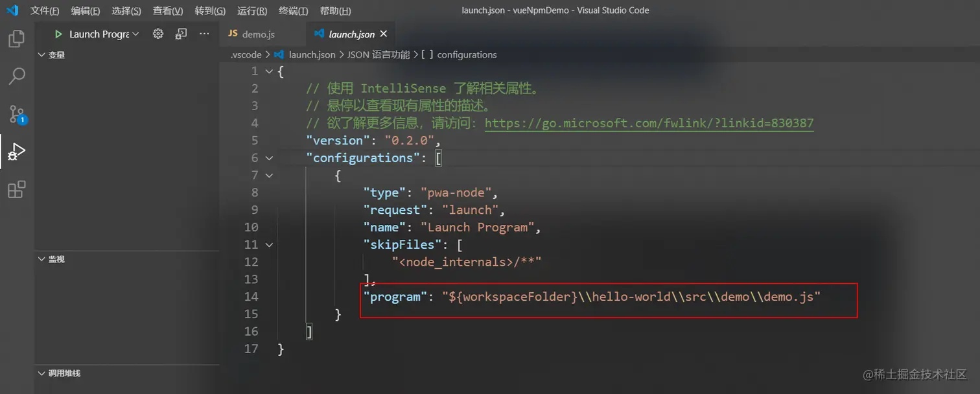The width and height of the screenshot is (980, 394).
Task: Open the 运行(R) menu
Action: point(252,11)
